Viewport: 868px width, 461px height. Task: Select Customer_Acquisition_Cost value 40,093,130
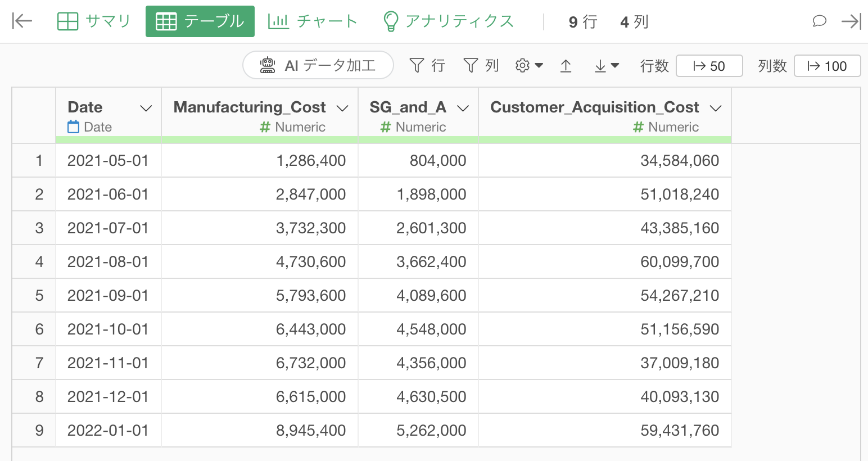pyautogui.click(x=605, y=397)
